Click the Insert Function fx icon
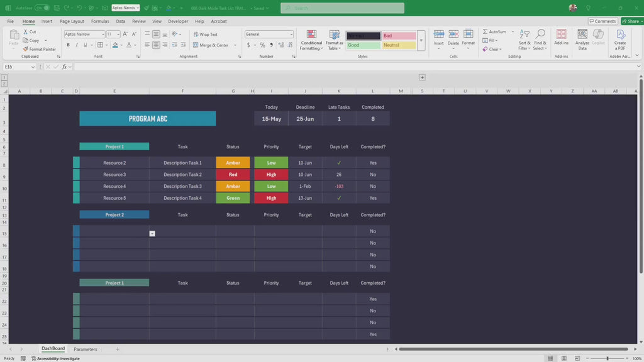Screen dimensions: 644x362 pos(64,67)
